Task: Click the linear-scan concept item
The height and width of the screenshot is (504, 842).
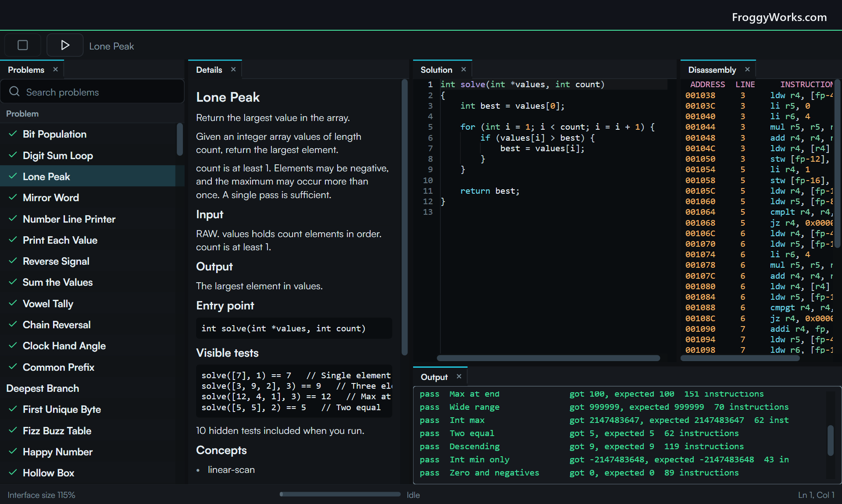Action: pyautogui.click(x=231, y=470)
